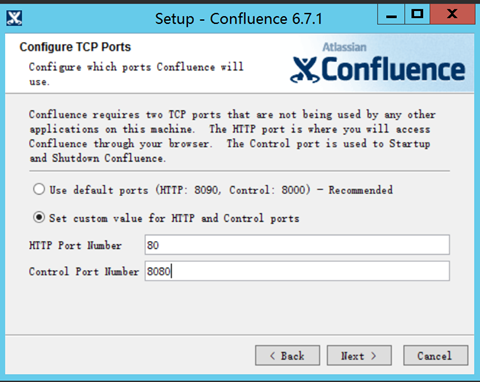480x382 pixels.
Task: Continue with the Next button
Action: pyautogui.click(x=359, y=355)
